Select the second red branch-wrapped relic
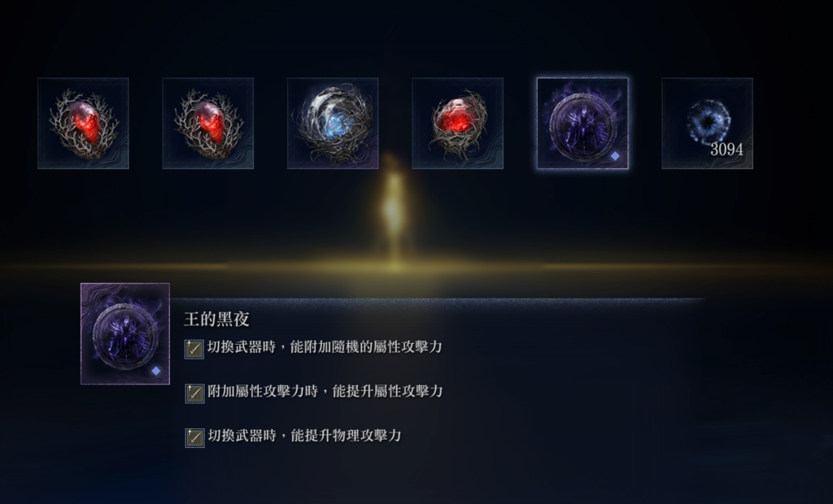This screenshot has height=504, width=833. 208,124
